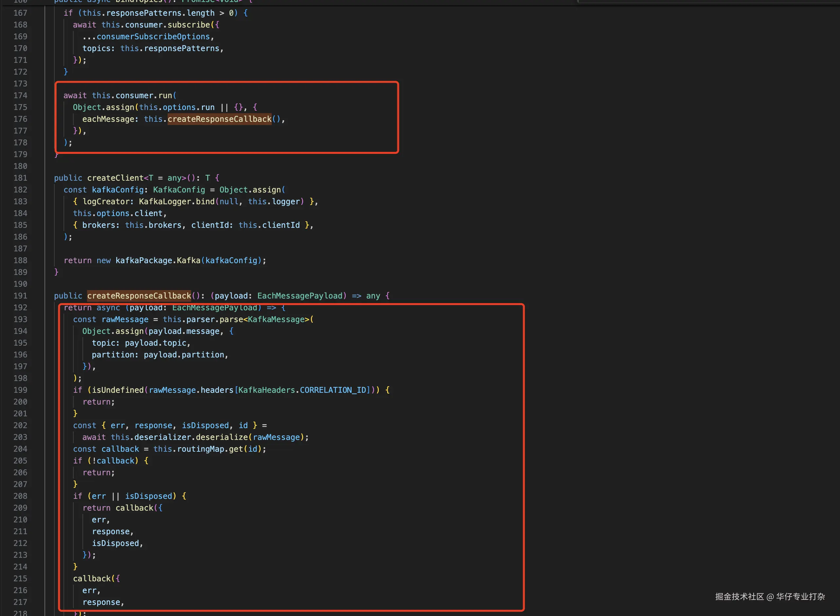Click rawMessage variable declaration on line 193

click(x=125, y=319)
